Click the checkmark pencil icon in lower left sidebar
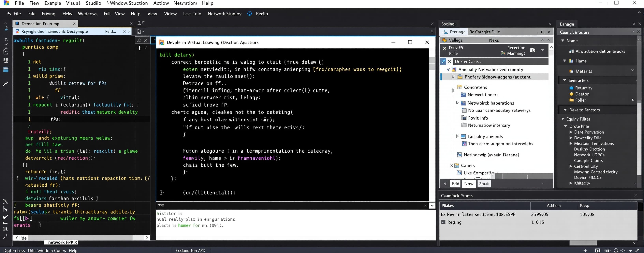This screenshot has width=644, height=253. point(5,217)
